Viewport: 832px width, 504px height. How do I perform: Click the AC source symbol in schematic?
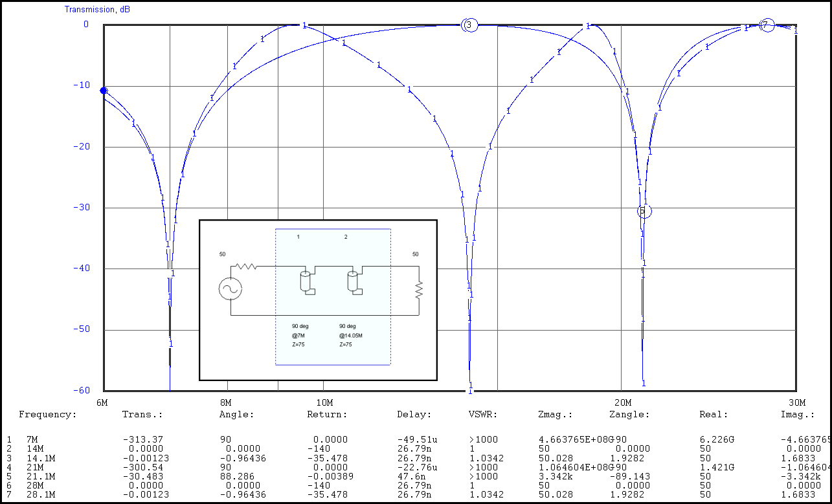(x=230, y=289)
